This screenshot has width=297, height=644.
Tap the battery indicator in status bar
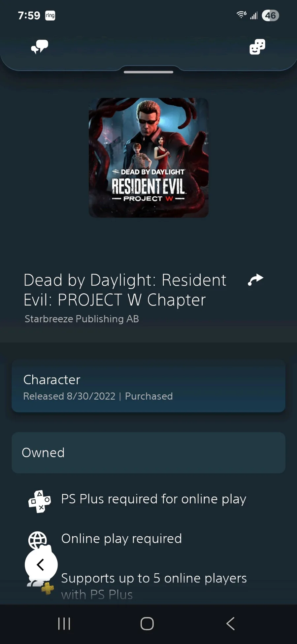pos(270,16)
